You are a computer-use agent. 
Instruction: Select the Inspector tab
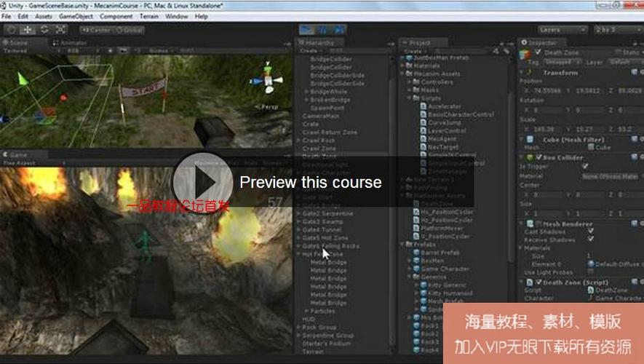(x=541, y=42)
